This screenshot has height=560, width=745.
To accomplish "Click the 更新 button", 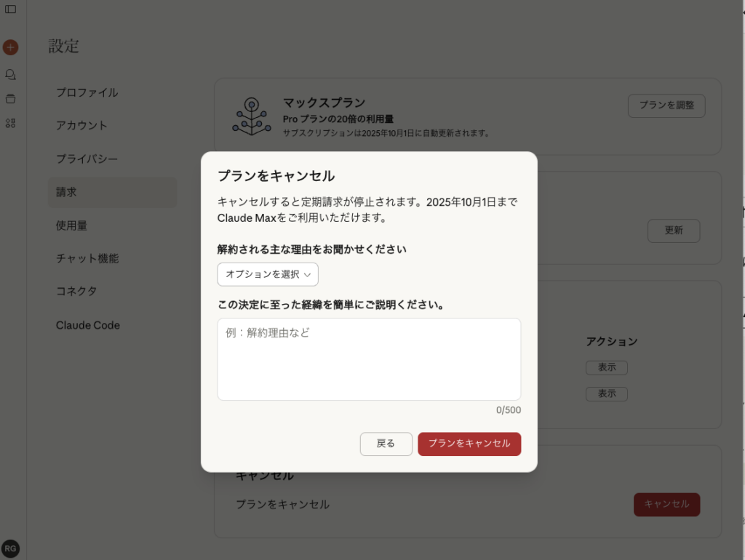I will coord(673,231).
